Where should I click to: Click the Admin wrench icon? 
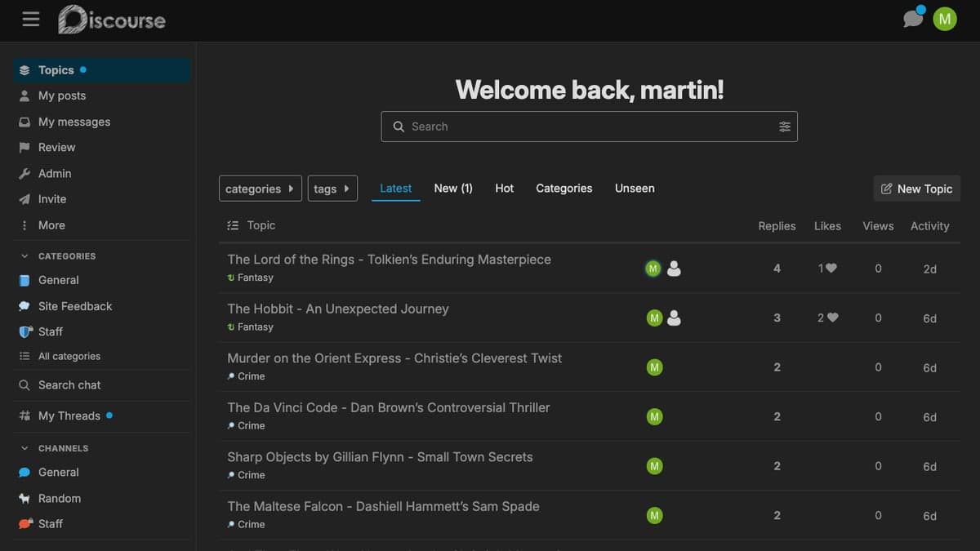pyautogui.click(x=24, y=174)
